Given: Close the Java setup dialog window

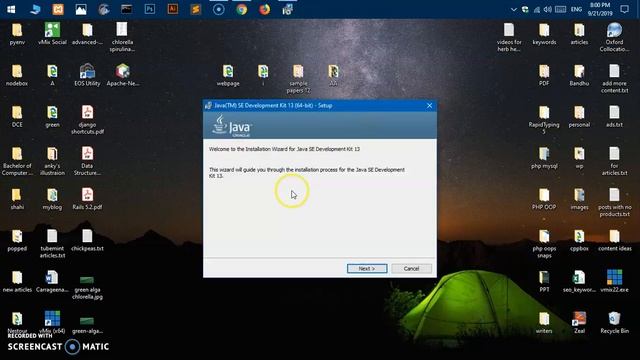Looking at the screenshot, I should pos(429,106).
